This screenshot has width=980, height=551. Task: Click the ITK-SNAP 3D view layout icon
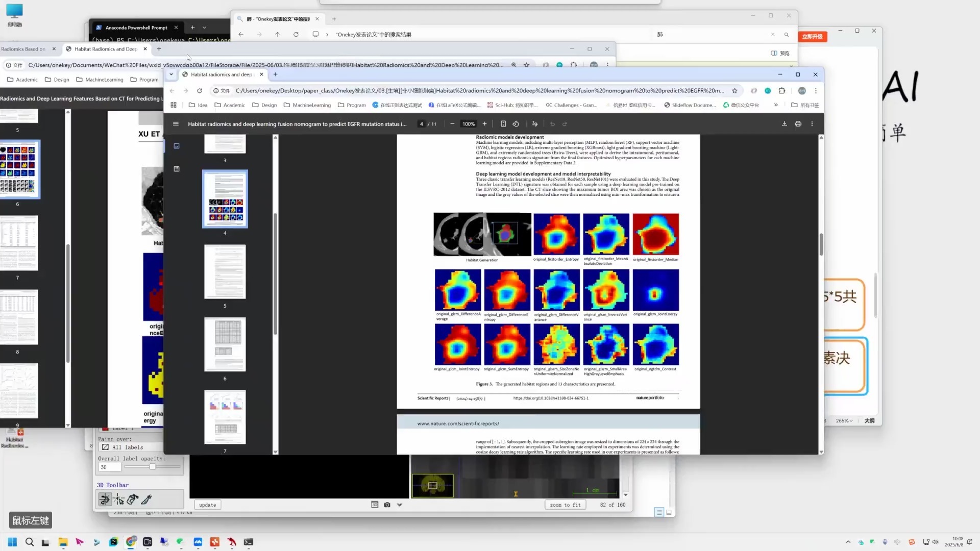click(375, 505)
